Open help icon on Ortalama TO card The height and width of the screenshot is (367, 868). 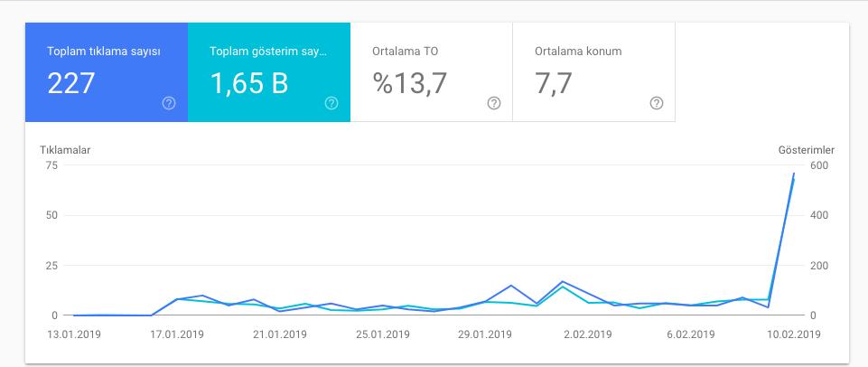[x=494, y=103]
